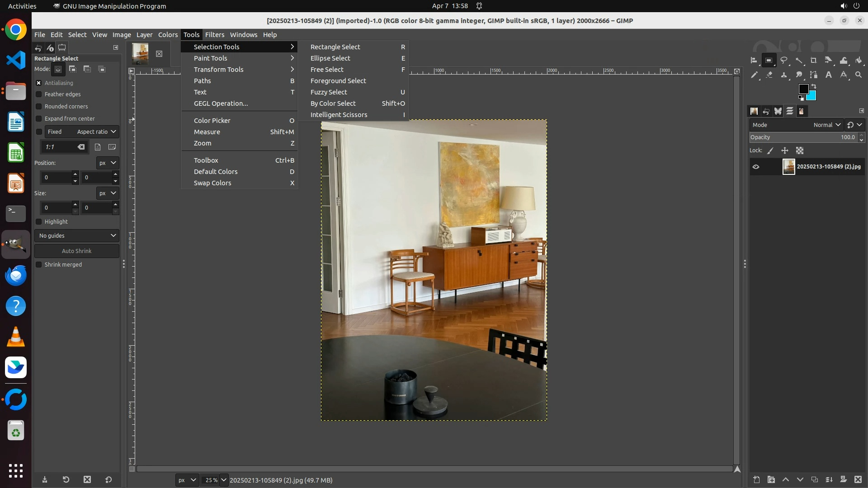This screenshot has width=868, height=488.
Task: Click the foreground black color swatch
Action: 803,89
